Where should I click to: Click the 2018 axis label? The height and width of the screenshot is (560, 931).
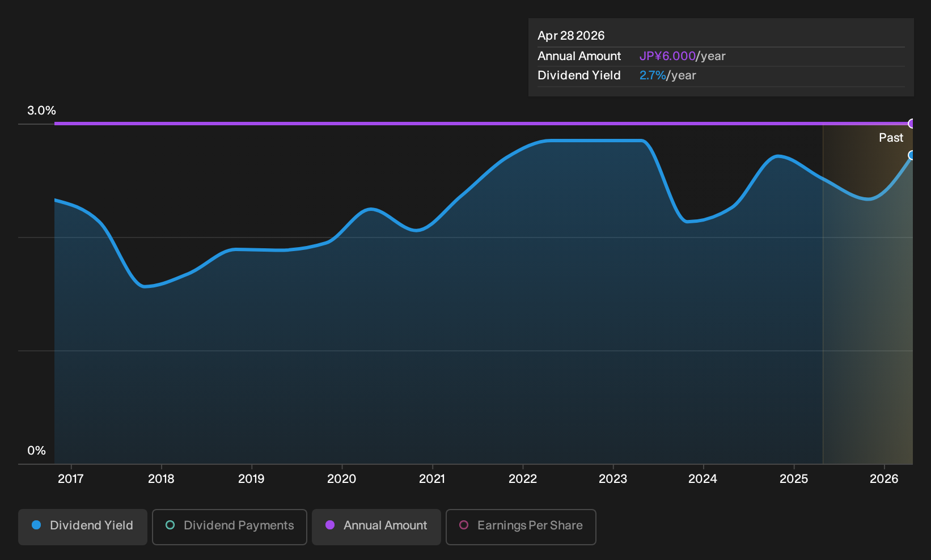tap(161, 479)
